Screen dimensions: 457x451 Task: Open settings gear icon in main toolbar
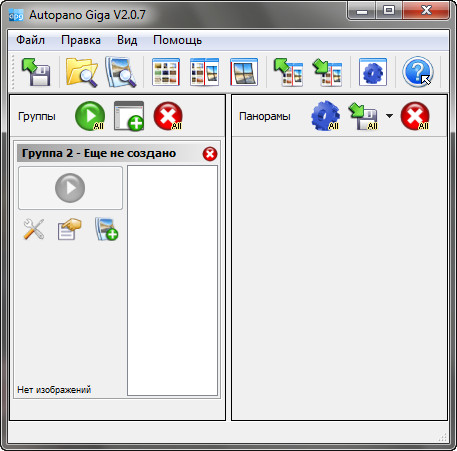[373, 72]
